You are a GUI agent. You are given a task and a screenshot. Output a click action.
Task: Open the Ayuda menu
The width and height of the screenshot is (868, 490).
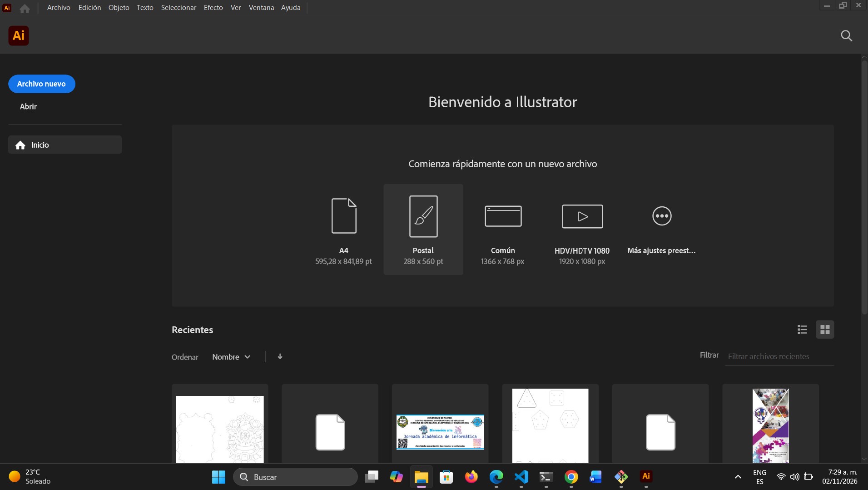291,8
